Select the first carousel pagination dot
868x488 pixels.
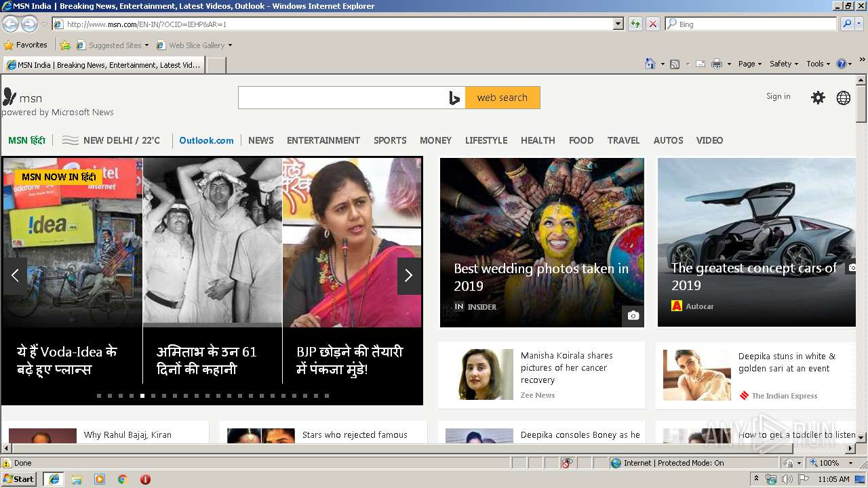[99, 395]
